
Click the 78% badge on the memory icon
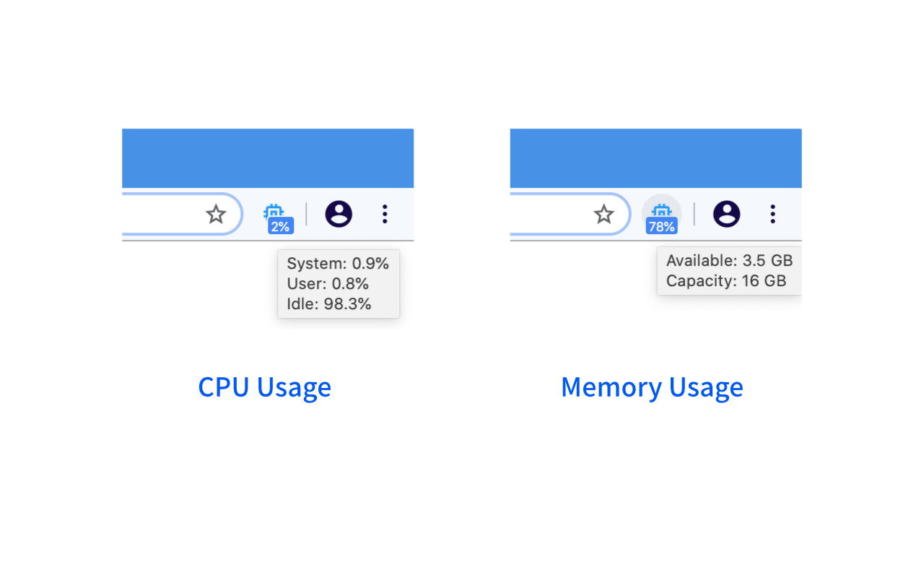pyautogui.click(x=661, y=225)
